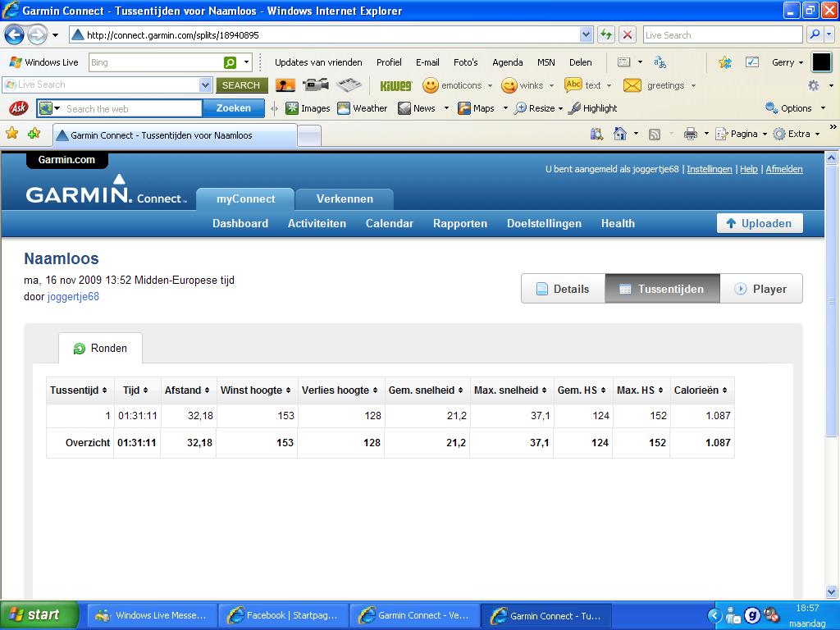840x630 pixels.
Task: Open the Pagina menu dropdown
Action: (x=765, y=134)
